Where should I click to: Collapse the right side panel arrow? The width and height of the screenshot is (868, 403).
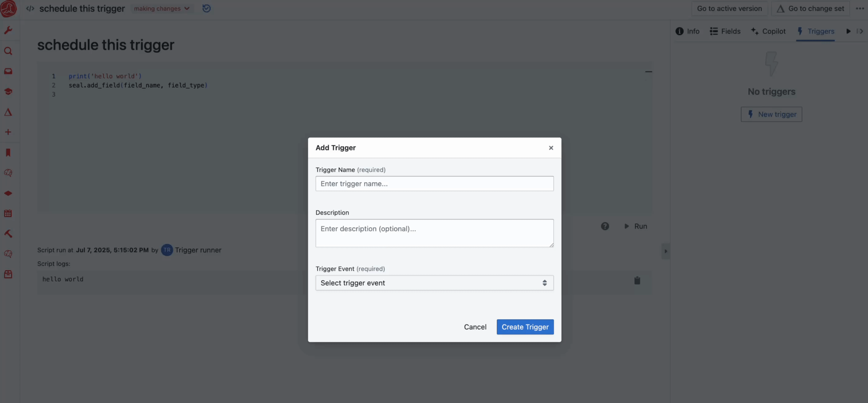(x=665, y=251)
